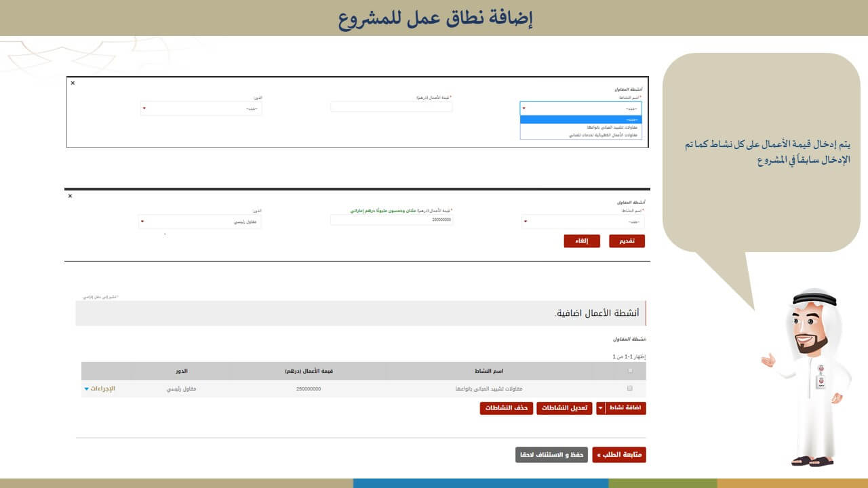Click the work value field containing 250000000
This screenshot has height=488, width=868.
(x=391, y=220)
